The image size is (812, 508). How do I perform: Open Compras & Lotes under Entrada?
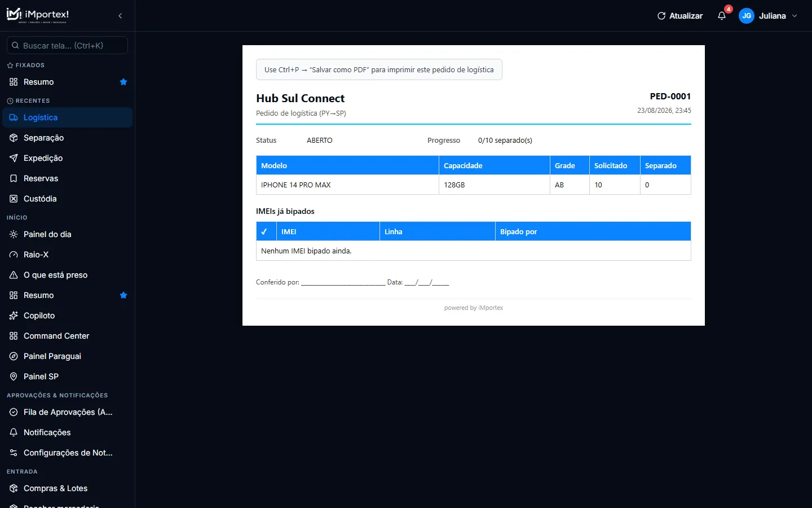(67, 488)
